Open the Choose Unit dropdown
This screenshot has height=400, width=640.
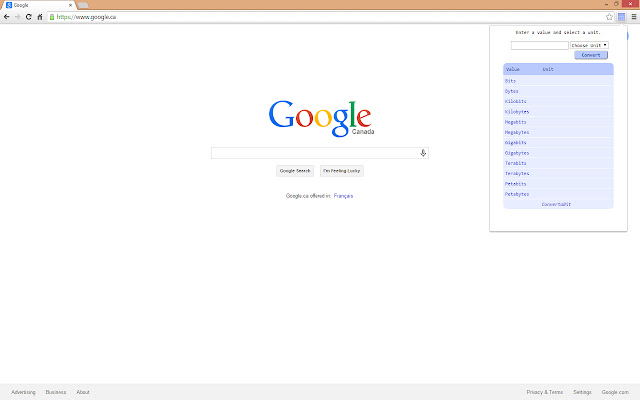(x=589, y=45)
